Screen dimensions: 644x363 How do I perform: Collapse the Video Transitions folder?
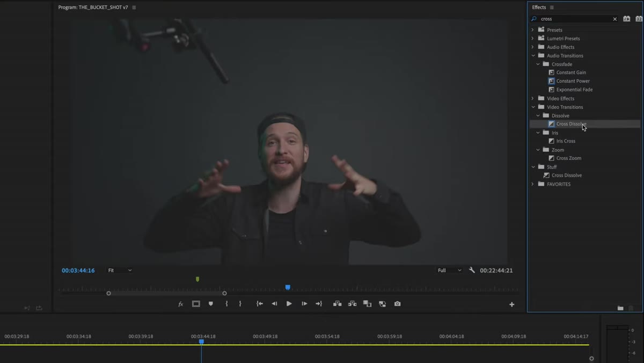tap(533, 107)
